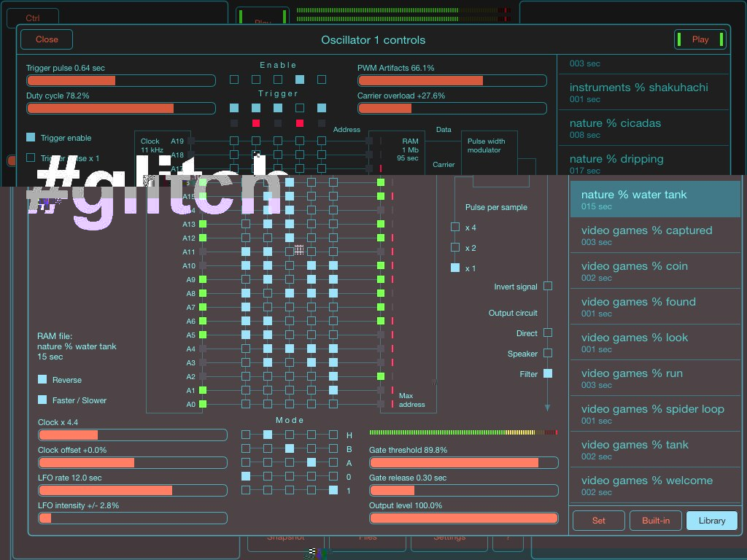Select 'instruments % shakuhachi' sample
This screenshot has height=560, width=747.
point(643,93)
